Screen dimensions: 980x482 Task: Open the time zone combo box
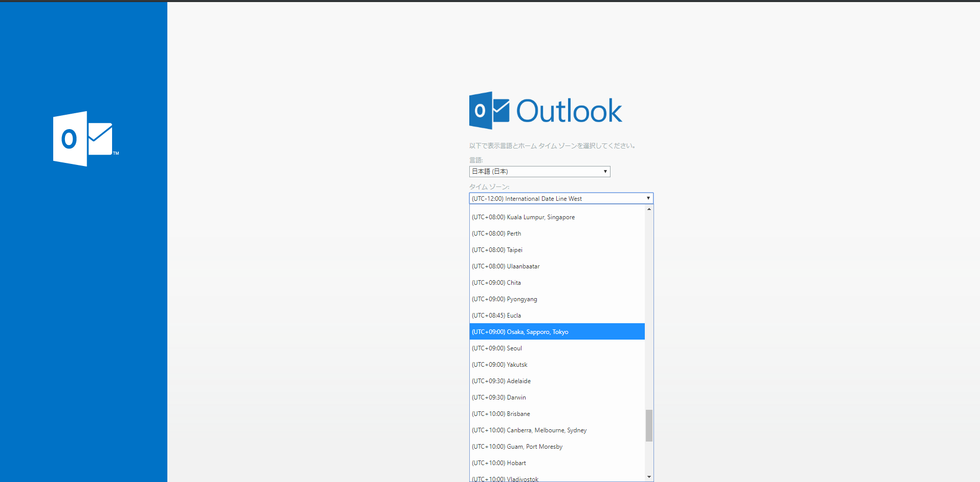561,198
